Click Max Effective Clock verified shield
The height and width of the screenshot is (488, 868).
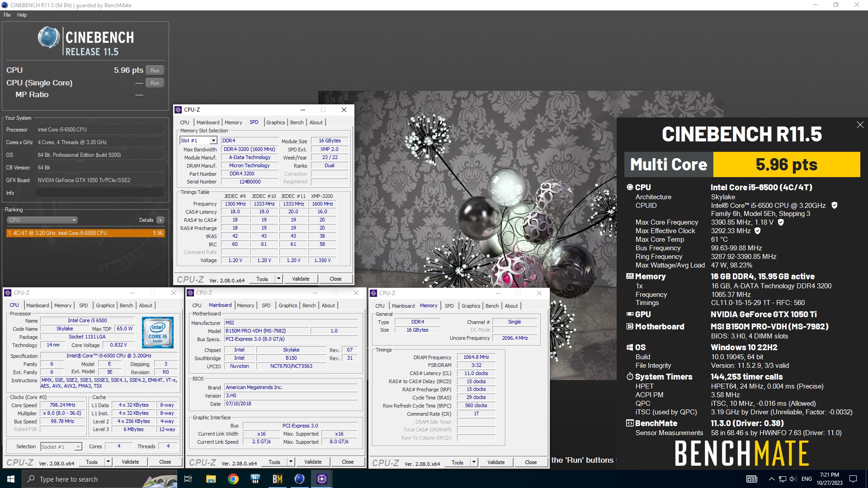[x=758, y=230]
